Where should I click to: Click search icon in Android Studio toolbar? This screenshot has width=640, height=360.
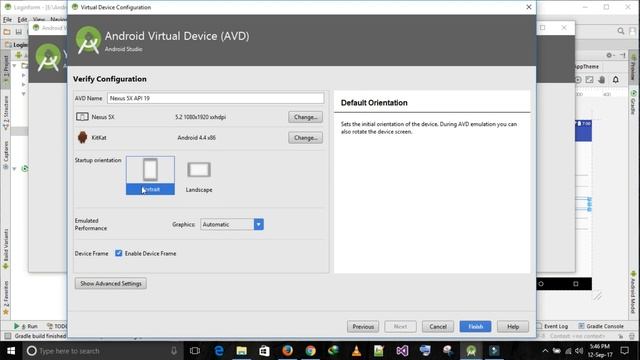(621, 31)
